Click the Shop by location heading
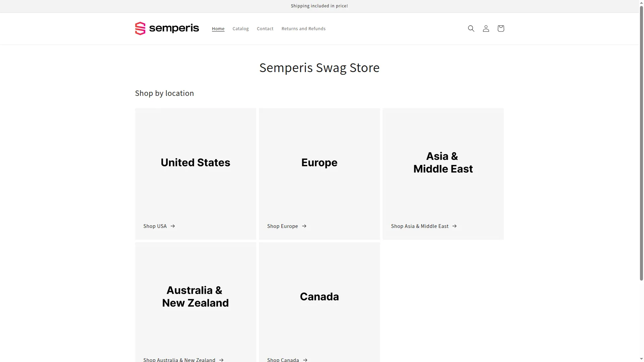 tap(164, 93)
